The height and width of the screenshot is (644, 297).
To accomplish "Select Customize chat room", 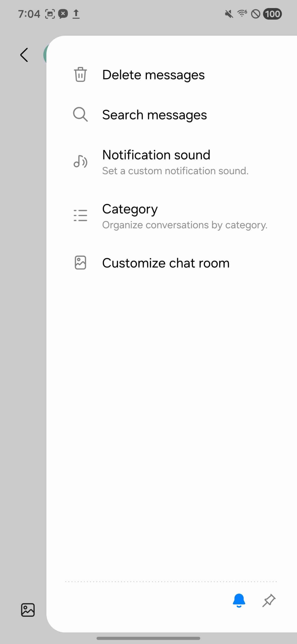I will 166,263.
